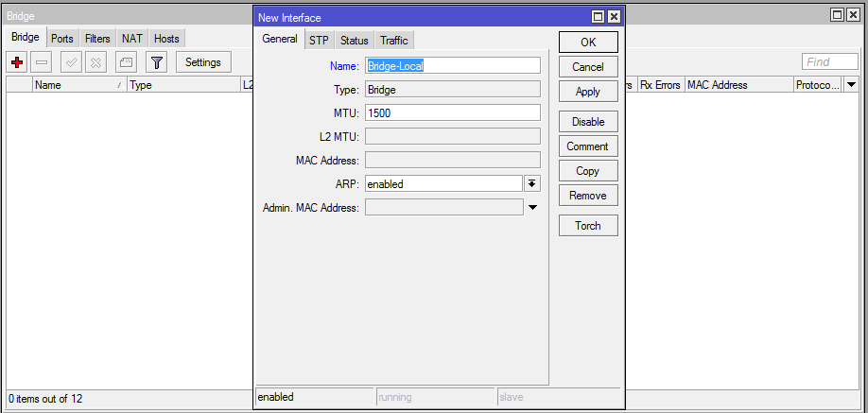Switch to the STP tab
Image resolution: width=868 pixels, height=413 pixels.
pyautogui.click(x=318, y=41)
